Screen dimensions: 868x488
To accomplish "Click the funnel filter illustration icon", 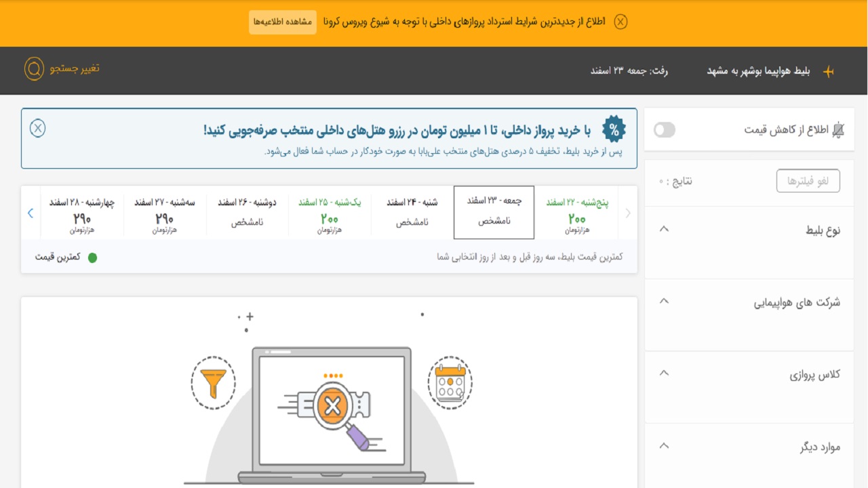I will pos(214,384).
